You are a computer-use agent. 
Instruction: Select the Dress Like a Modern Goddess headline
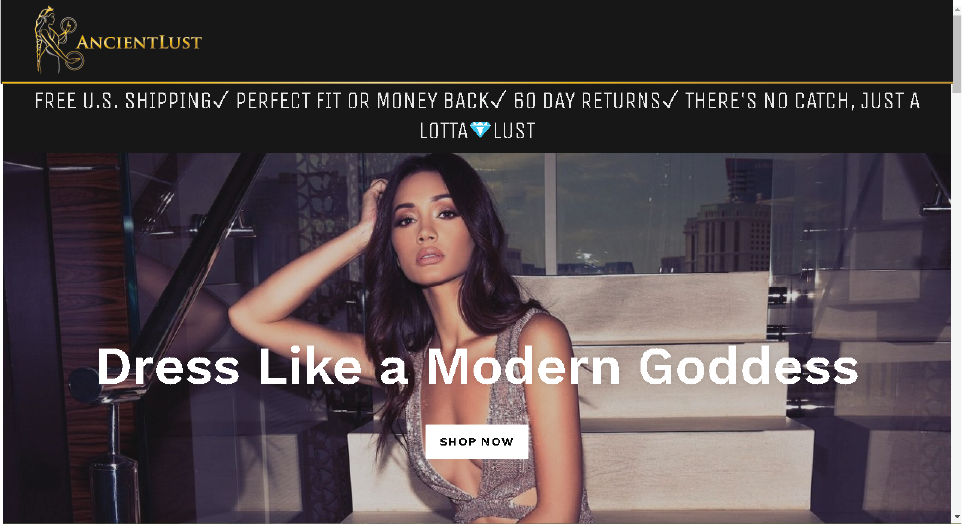point(477,366)
